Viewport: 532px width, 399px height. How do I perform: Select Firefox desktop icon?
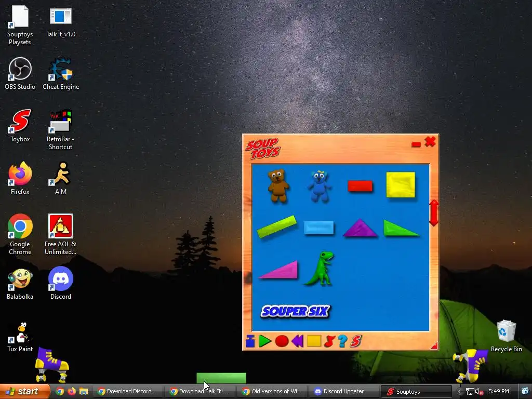(20, 178)
